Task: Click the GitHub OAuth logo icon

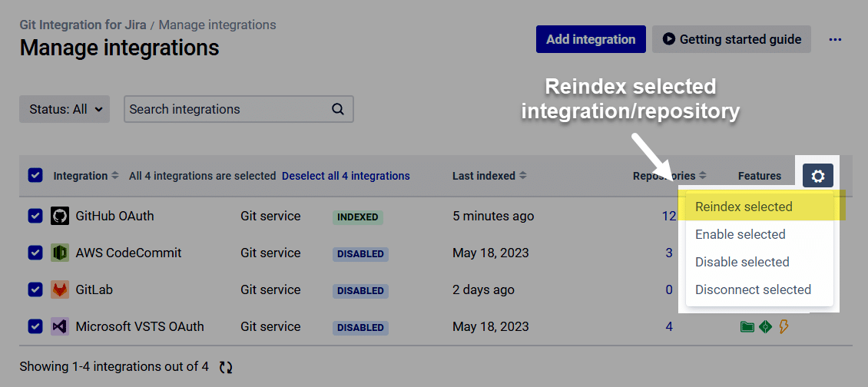Action: click(x=60, y=216)
